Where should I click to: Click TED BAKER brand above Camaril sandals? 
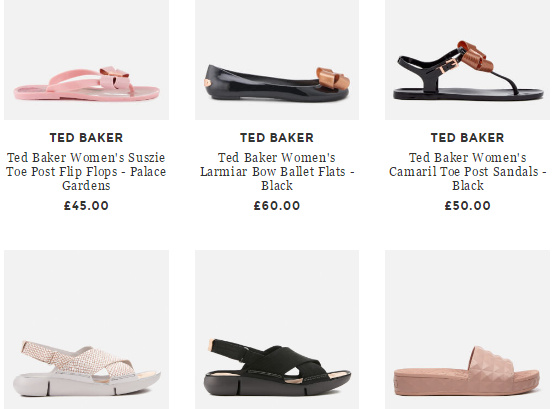[467, 138]
